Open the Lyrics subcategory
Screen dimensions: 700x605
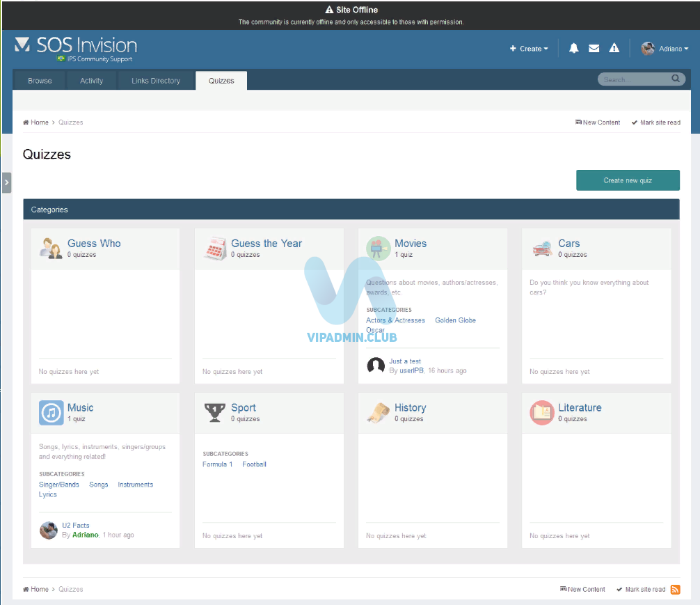[48, 494]
